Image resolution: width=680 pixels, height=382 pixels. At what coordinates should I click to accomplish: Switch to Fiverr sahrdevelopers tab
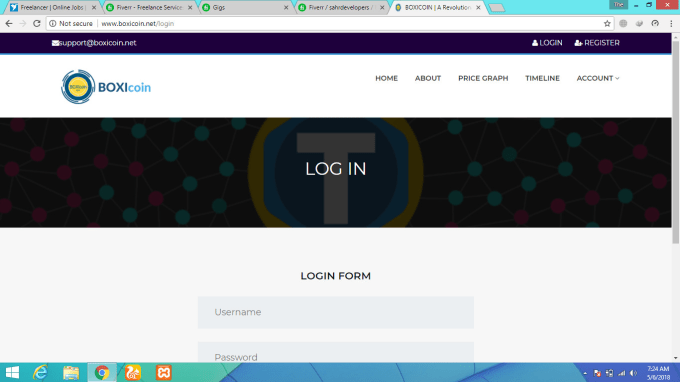[x=341, y=7]
